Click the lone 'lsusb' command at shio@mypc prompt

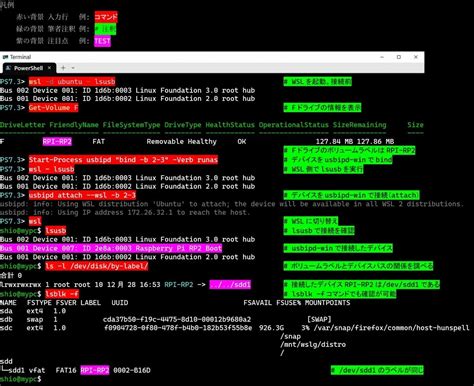(56, 231)
